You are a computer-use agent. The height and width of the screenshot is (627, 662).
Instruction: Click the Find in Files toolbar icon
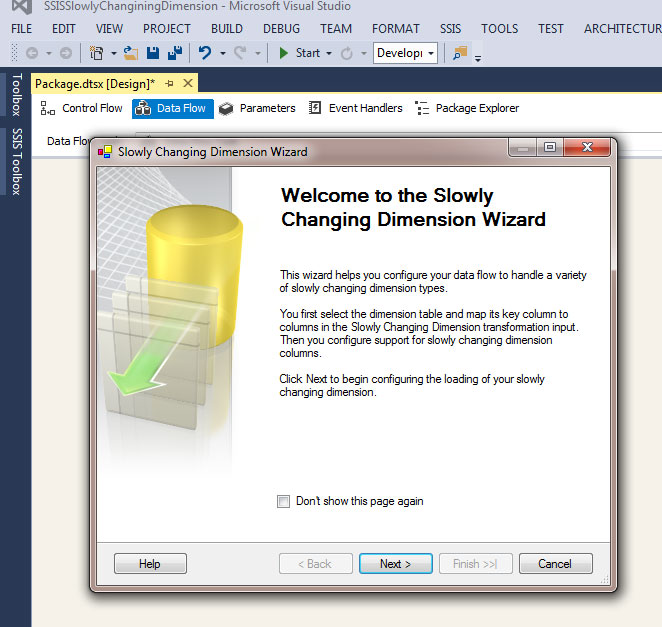click(460, 53)
